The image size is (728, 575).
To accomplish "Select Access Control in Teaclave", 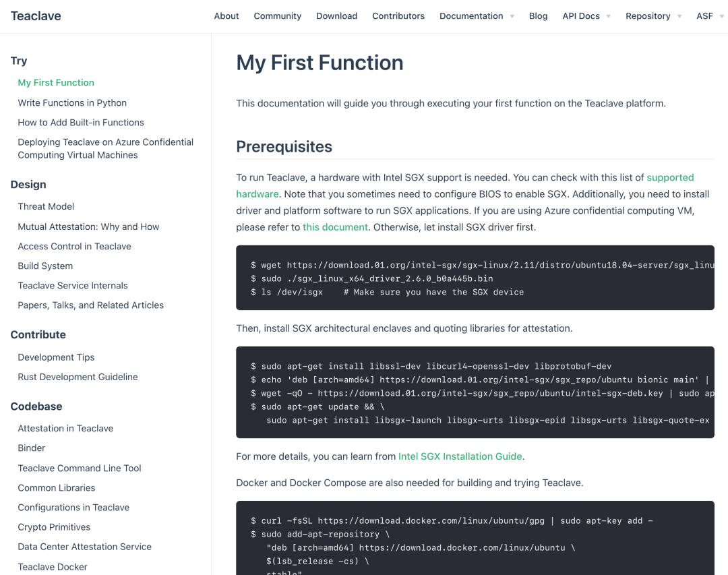I will 74,247.
